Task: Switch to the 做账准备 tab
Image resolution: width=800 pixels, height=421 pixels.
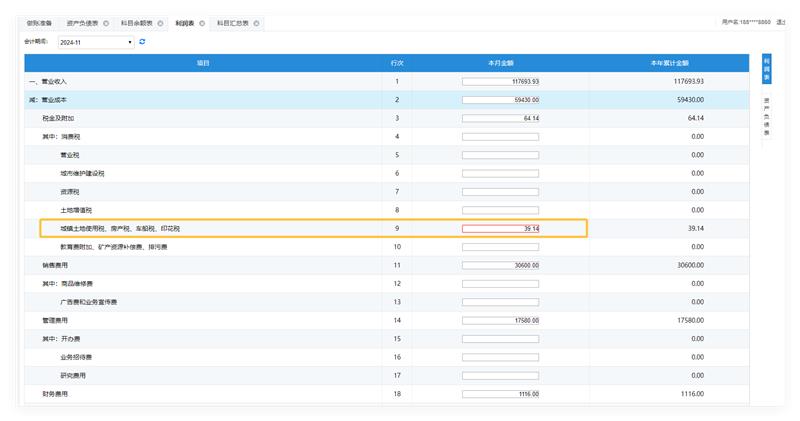Action: pyautogui.click(x=40, y=22)
